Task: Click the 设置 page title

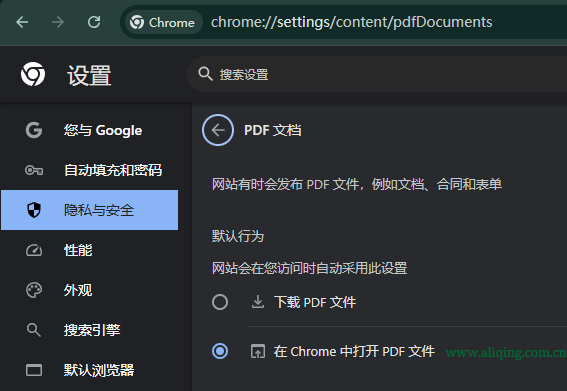Action: tap(89, 75)
